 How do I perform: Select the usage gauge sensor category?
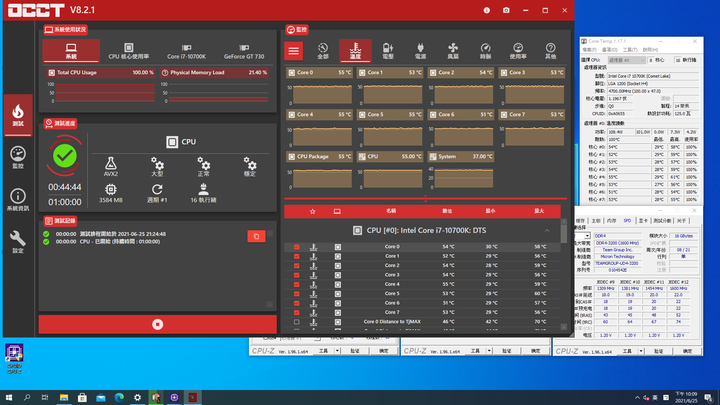518,51
